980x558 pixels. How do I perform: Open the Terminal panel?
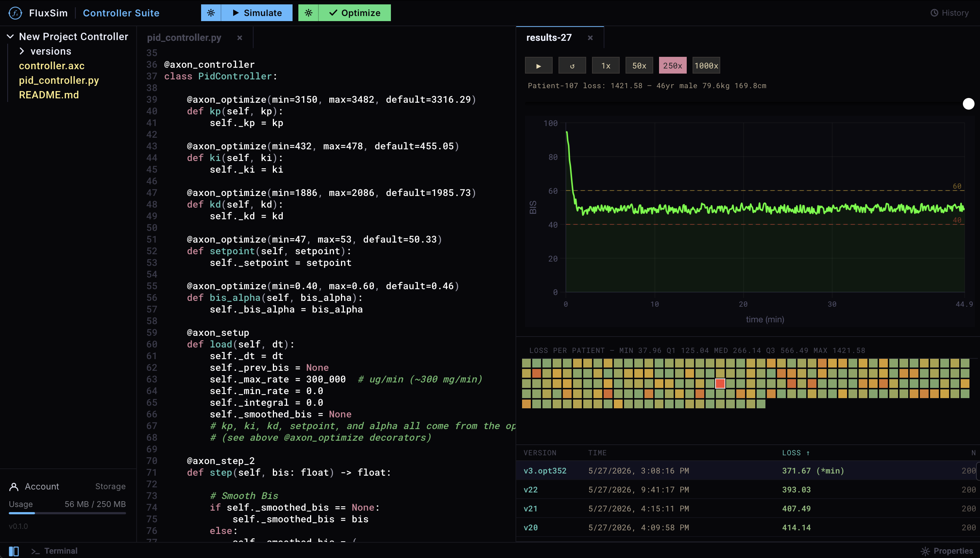tap(54, 551)
